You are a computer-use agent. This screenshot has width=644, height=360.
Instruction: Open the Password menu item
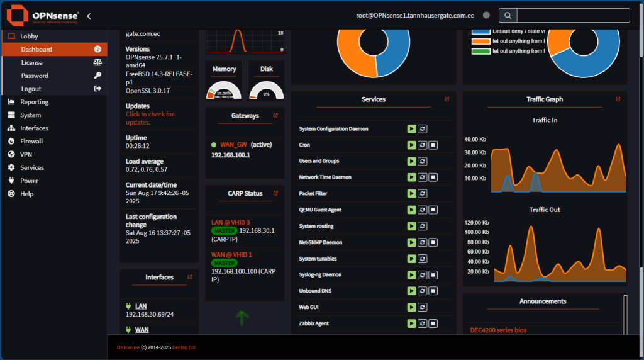pos(35,76)
